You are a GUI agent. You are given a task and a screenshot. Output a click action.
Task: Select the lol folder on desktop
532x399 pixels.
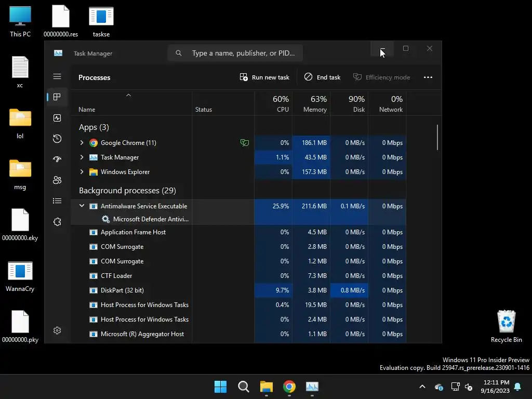[x=20, y=124]
